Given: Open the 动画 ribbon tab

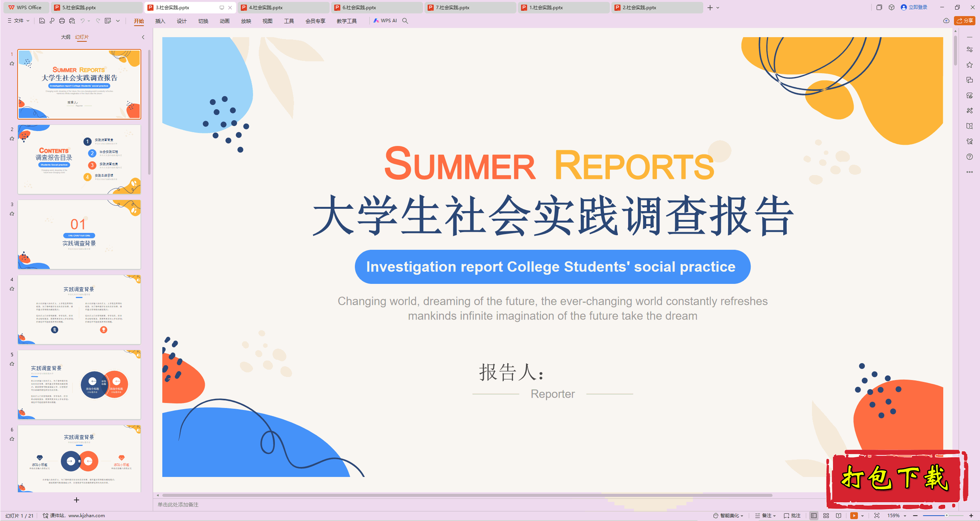Looking at the screenshot, I should pos(225,21).
